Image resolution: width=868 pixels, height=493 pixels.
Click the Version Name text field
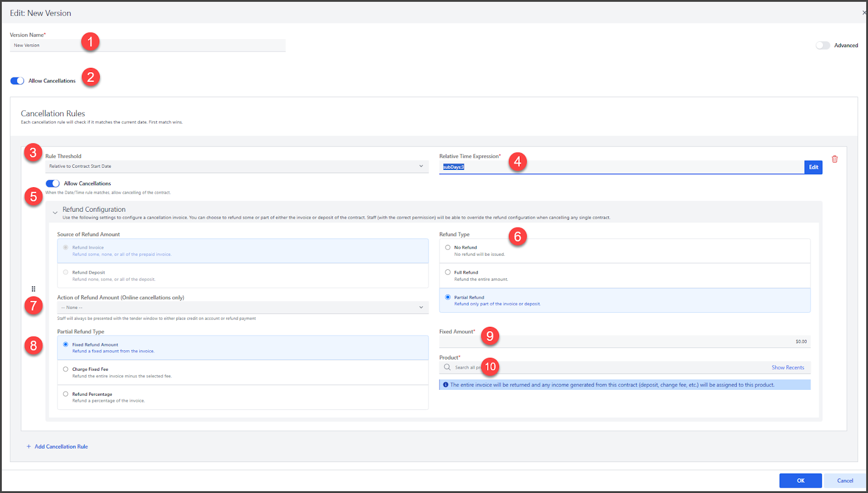tap(148, 46)
